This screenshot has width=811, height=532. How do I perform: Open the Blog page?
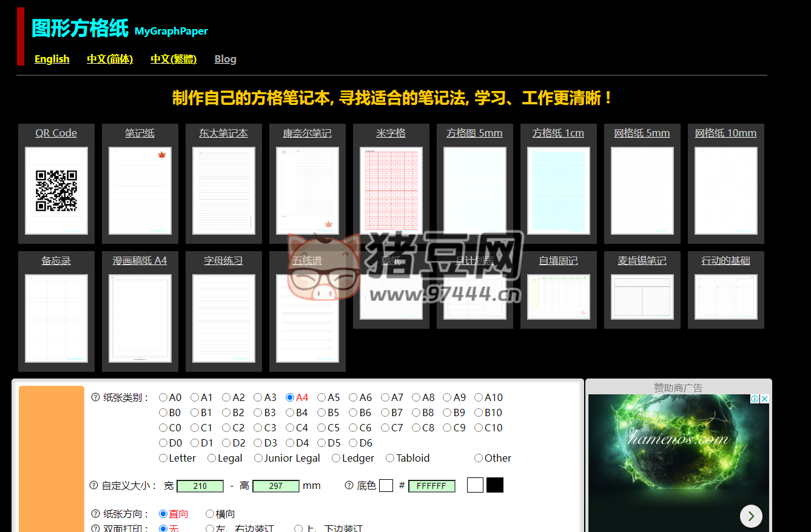[225, 59]
